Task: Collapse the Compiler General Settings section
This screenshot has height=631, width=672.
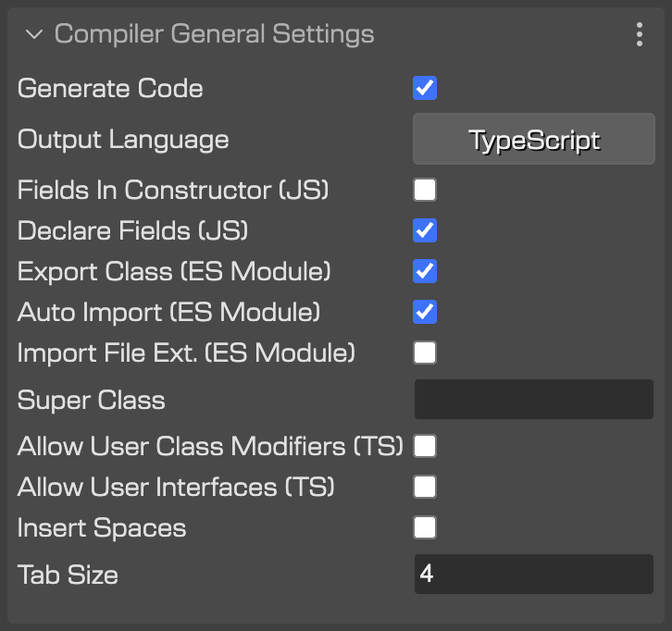Action: tap(34, 34)
